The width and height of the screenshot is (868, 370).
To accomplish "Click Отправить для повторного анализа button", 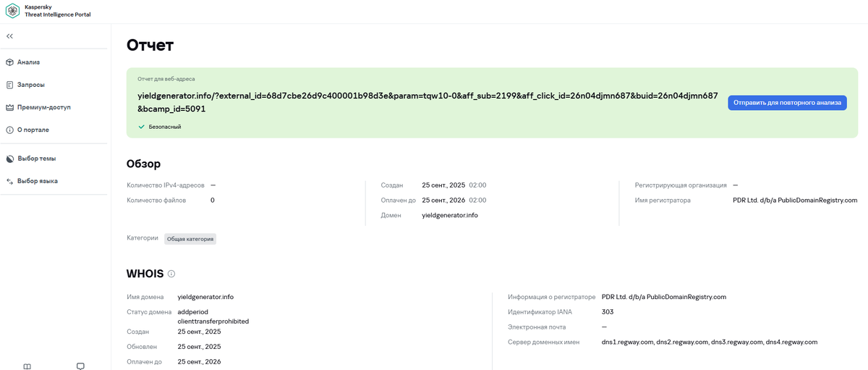I will [787, 103].
